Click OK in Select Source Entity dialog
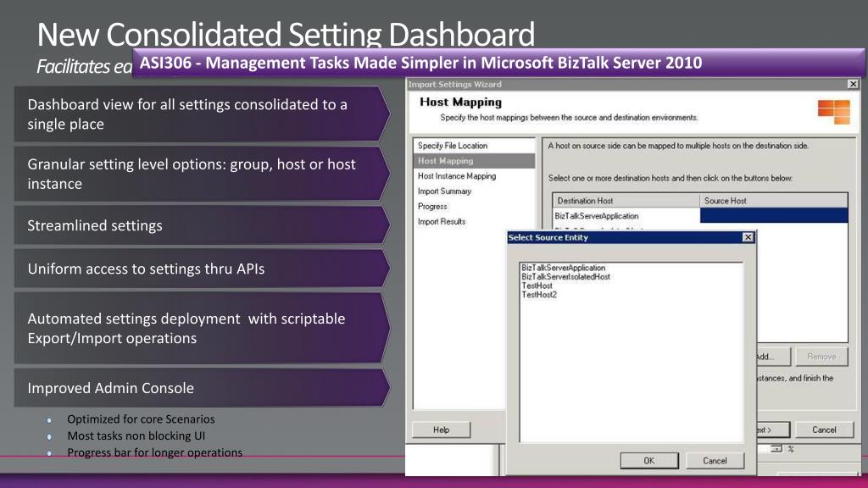The height and width of the screenshot is (488, 868). [648, 460]
